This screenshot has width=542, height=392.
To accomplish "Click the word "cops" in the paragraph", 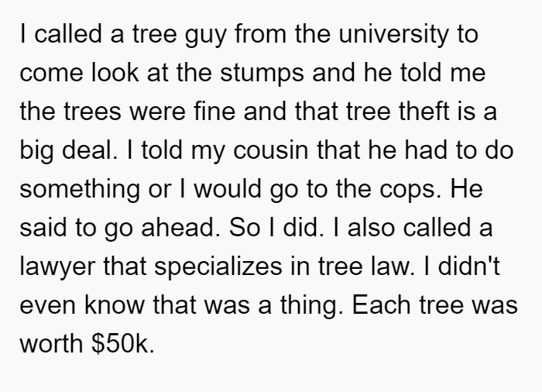I will point(410,190).
